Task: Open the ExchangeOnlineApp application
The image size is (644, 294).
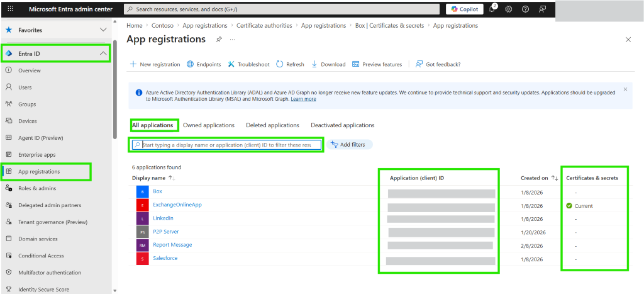Action: pos(177,205)
